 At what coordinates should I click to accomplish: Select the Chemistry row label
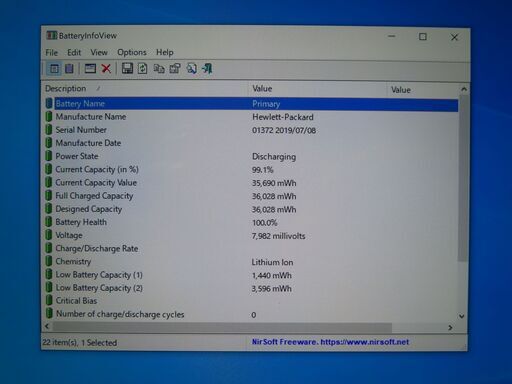tap(73, 261)
